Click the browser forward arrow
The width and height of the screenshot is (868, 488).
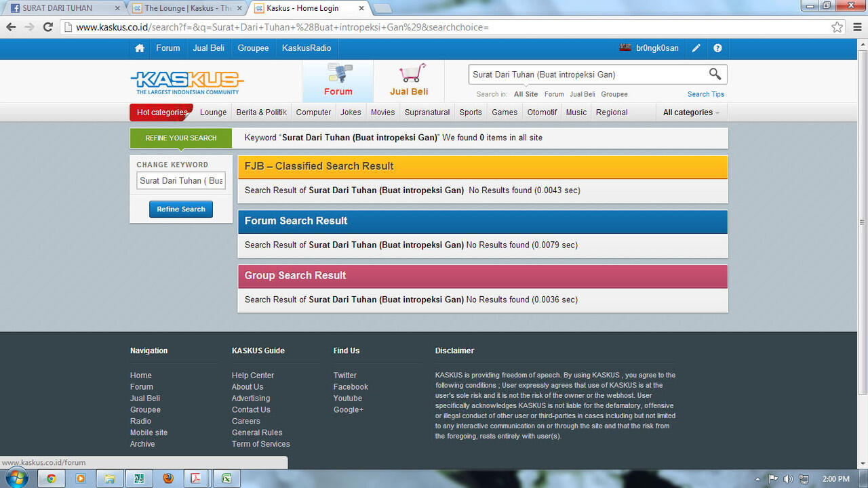pyautogui.click(x=29, y=27)
